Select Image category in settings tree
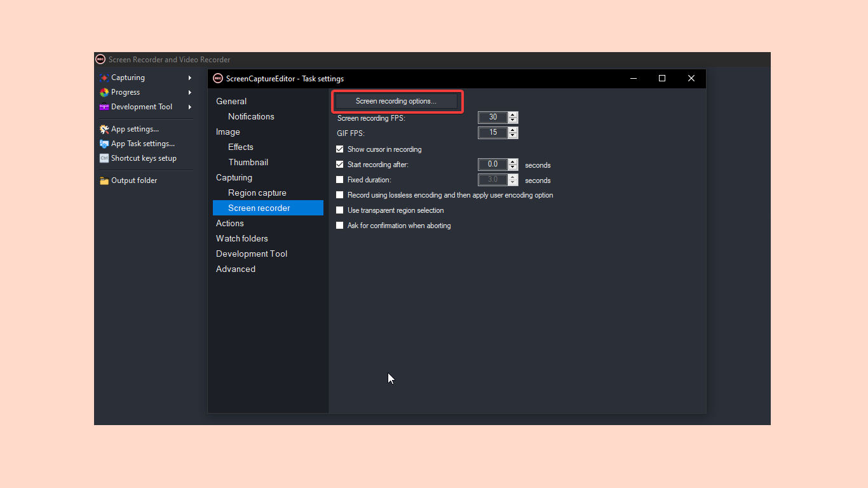Screen dimensions: 868x488 coord(228,132)
